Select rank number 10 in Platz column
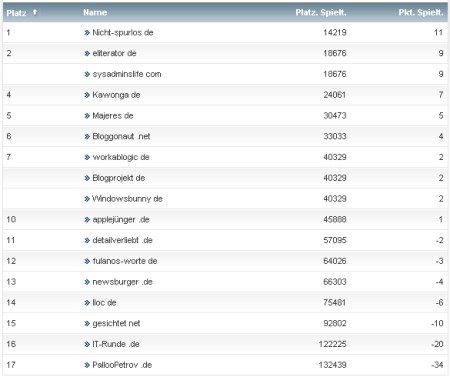This screenshot has height=377, width=450. coord(11,220)
